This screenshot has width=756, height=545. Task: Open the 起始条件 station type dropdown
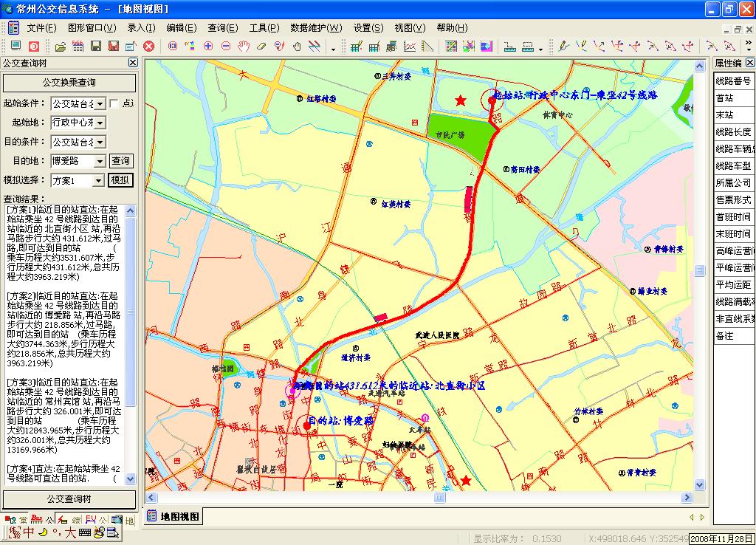(100, 103)
